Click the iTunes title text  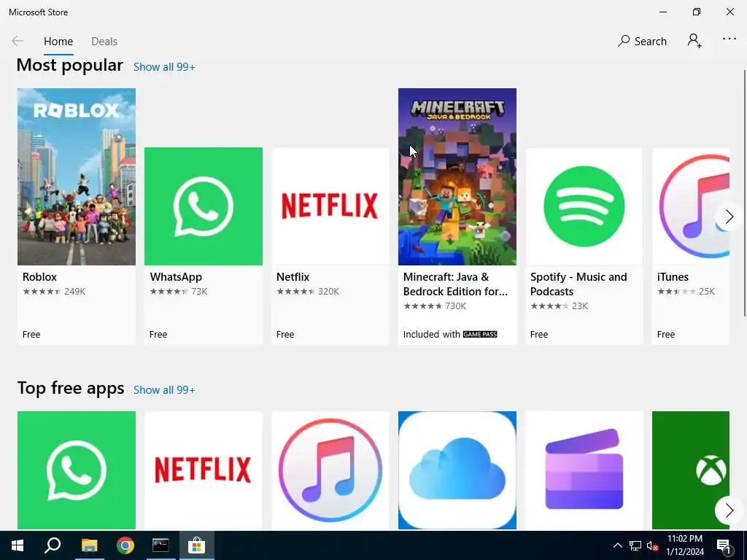tap(673, 277)
